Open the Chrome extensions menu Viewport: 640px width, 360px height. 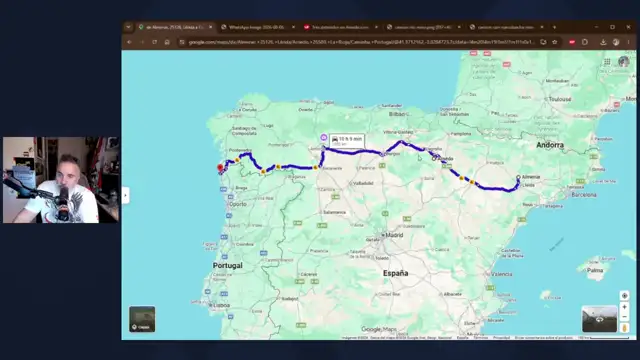[585, 42]
